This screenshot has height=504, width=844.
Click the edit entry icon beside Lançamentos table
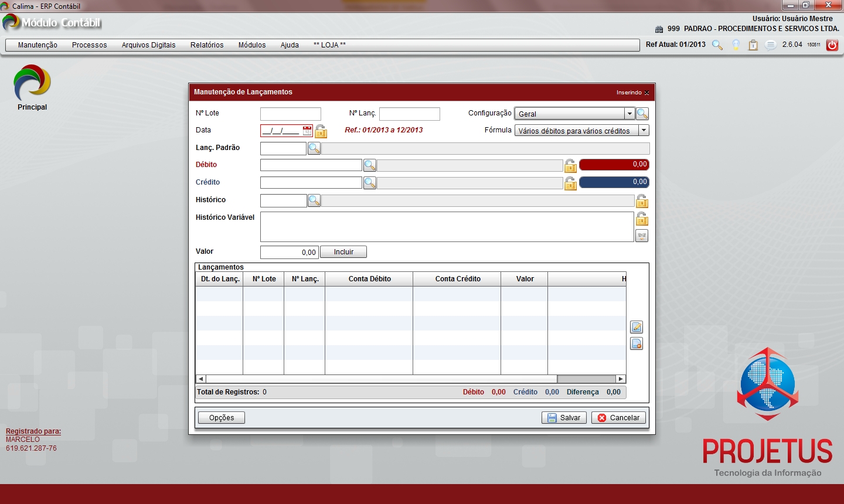click(637, 327)
